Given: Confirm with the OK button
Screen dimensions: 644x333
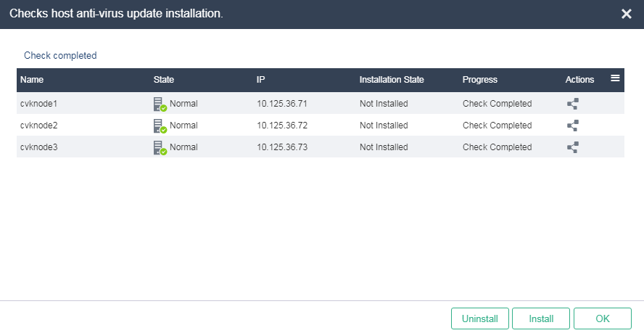Looking at the screenshot, I should [x=603, y=318].
